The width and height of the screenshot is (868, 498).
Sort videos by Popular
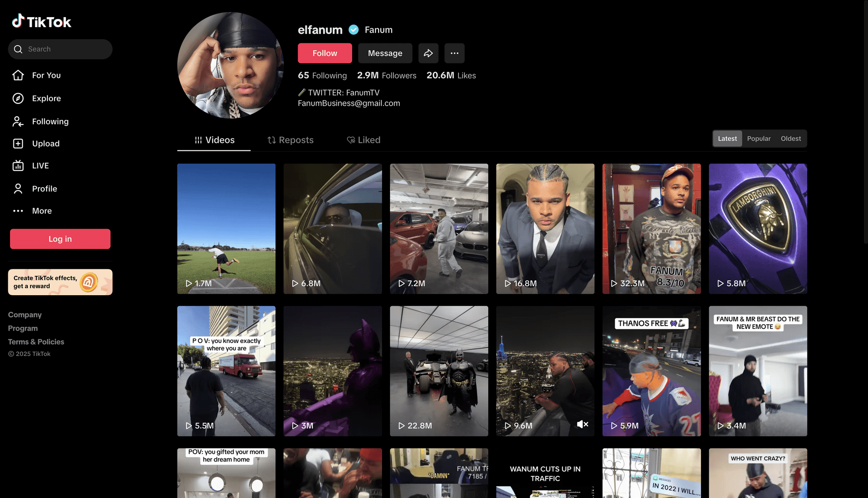click(x=759, y=138)
